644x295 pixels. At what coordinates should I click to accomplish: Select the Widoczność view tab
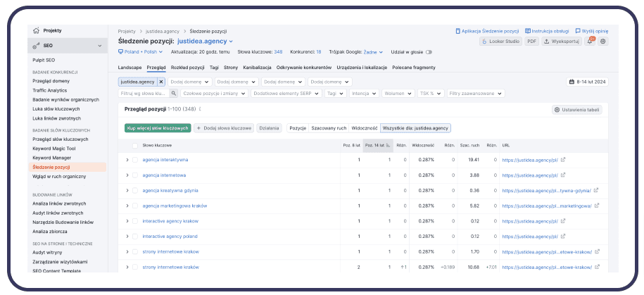[365, 128]
